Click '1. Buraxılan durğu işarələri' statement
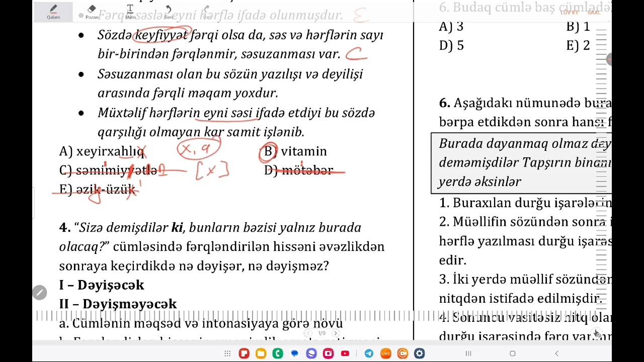This screenshot has height=362, width=644. click(525, 203)
